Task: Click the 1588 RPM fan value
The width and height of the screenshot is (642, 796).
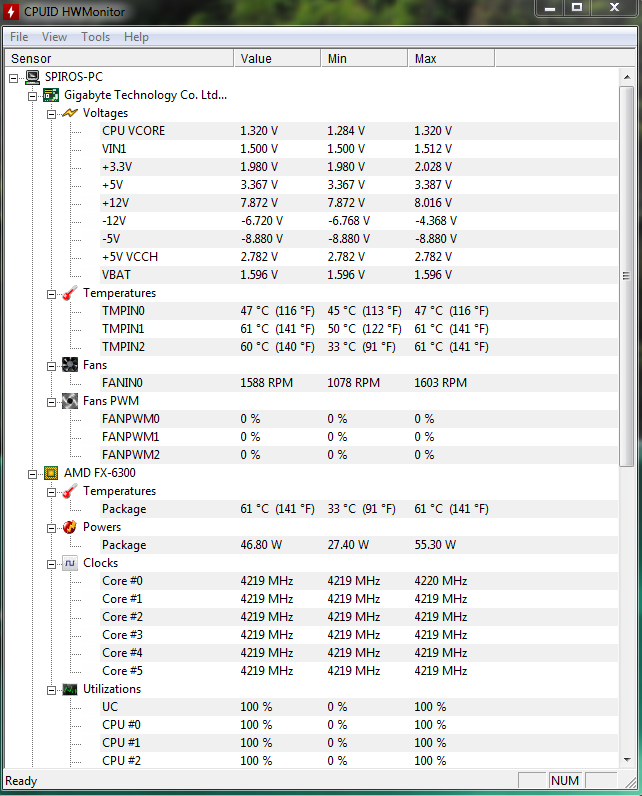Action: click(x=266, y=383)
